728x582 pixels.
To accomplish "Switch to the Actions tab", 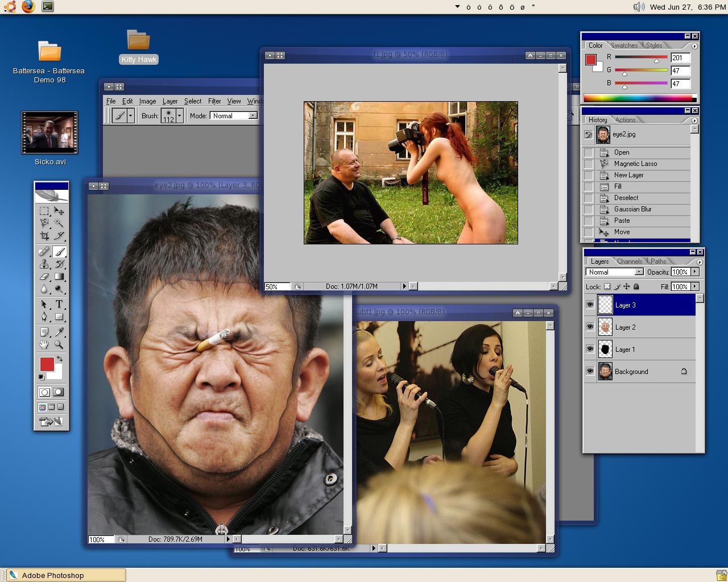I will (x=625, y=120).
